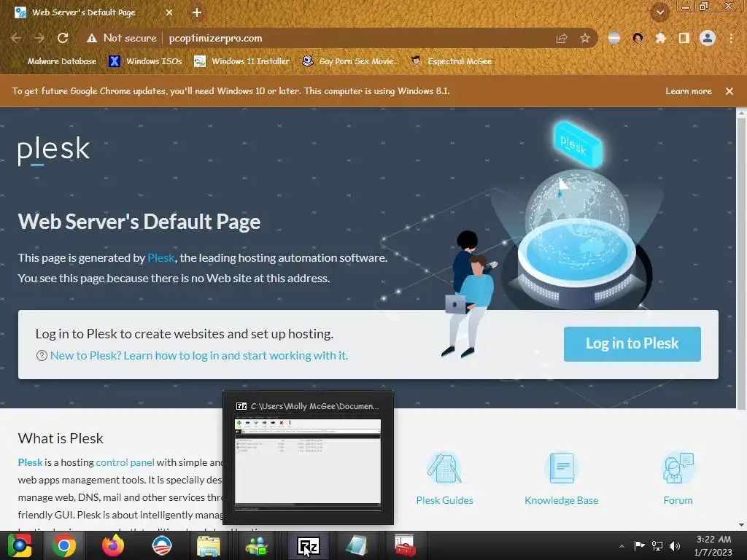Click the Log in to Plesk button
Image resolution: width=747 pixels, height=560 pixels.
632,344
